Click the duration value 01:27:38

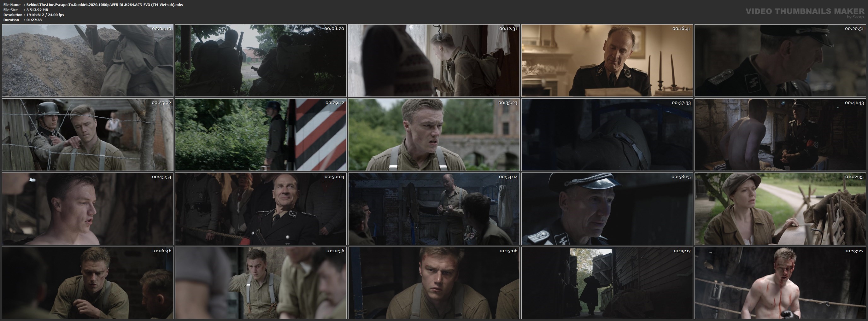pos(34,20)
